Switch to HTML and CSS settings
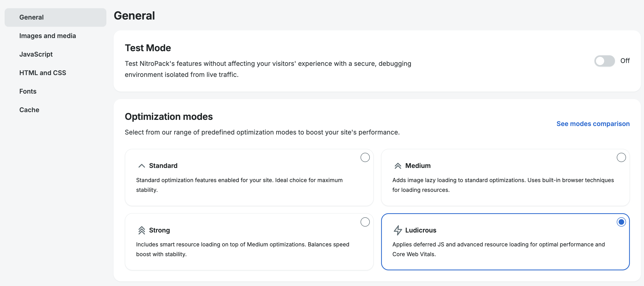Viewport: 644px width, 286px height. [43, 73]
